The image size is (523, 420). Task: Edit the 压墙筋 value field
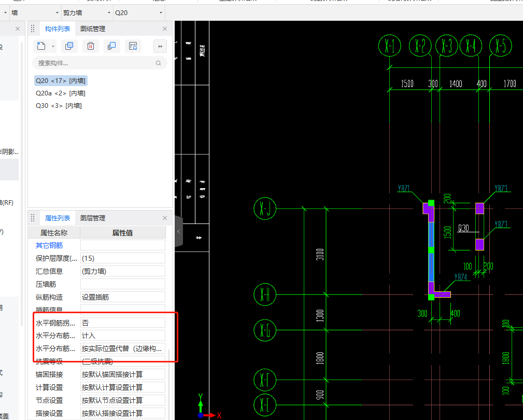123,284
